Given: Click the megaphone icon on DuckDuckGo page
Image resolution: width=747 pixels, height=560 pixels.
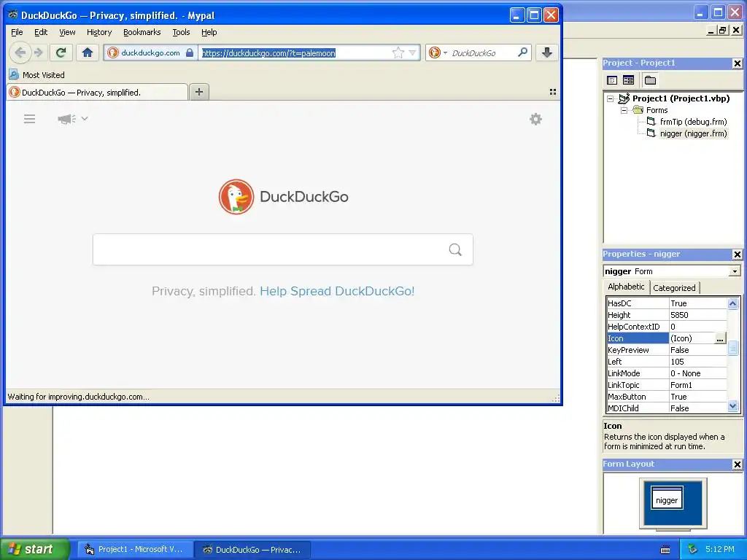Looking at the screenshot, I should click(x=66, y=119).
